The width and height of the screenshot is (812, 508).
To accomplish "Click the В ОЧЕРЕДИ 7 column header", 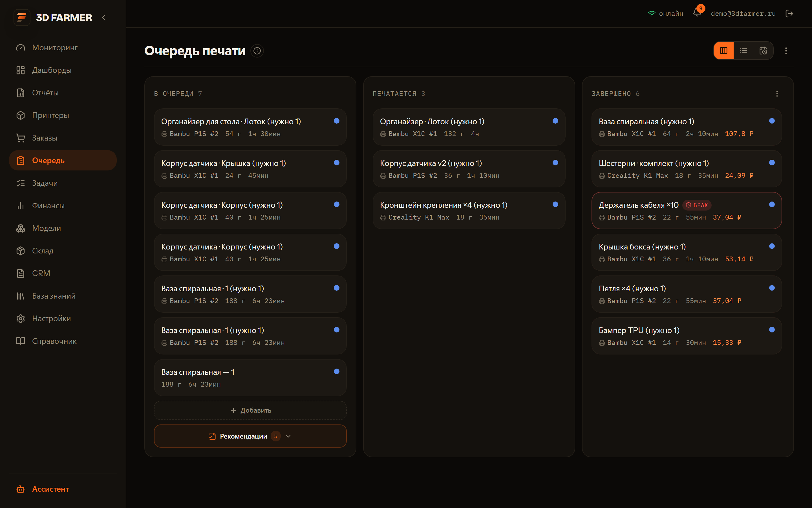I will [x=178, y=94].
